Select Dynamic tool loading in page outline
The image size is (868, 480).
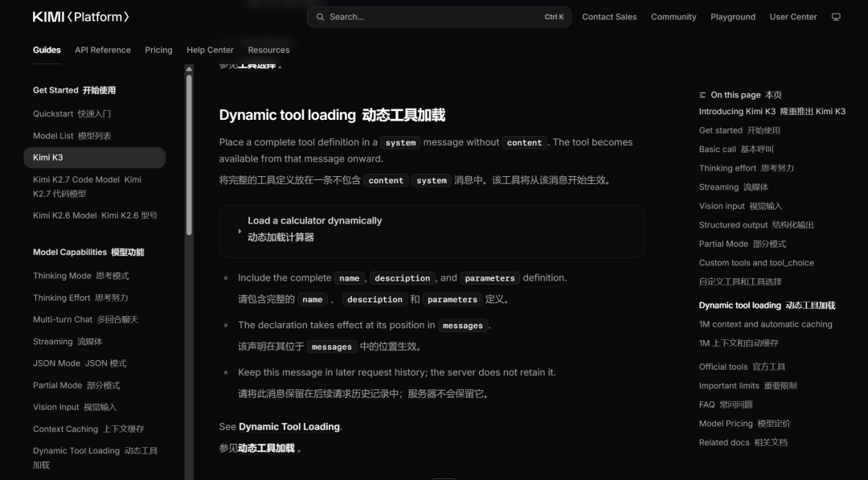(x=768, y=306)
